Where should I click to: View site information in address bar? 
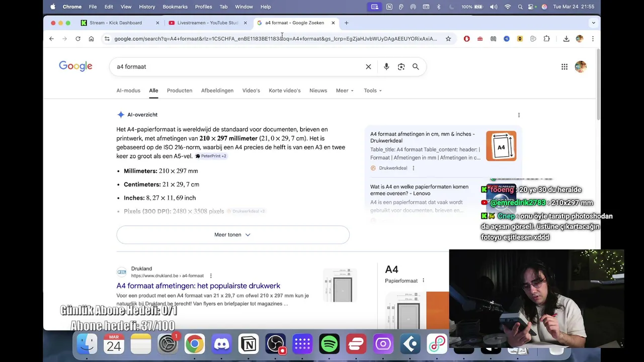pyautogui.click(x=107, y=39)
